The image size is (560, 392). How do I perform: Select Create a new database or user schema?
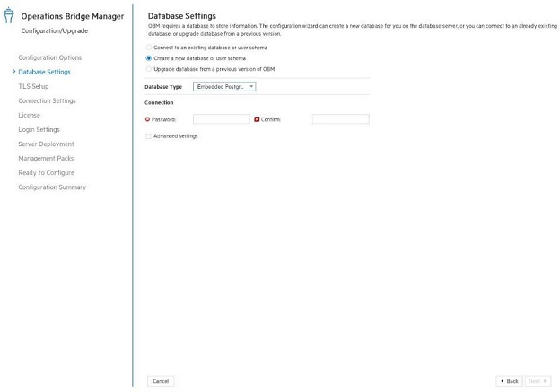pos(149,58)
